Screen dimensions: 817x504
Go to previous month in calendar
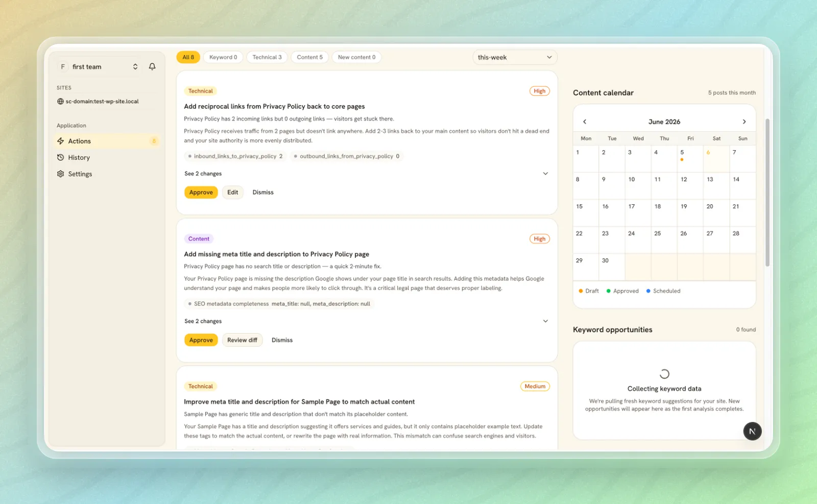pos(585,122)
